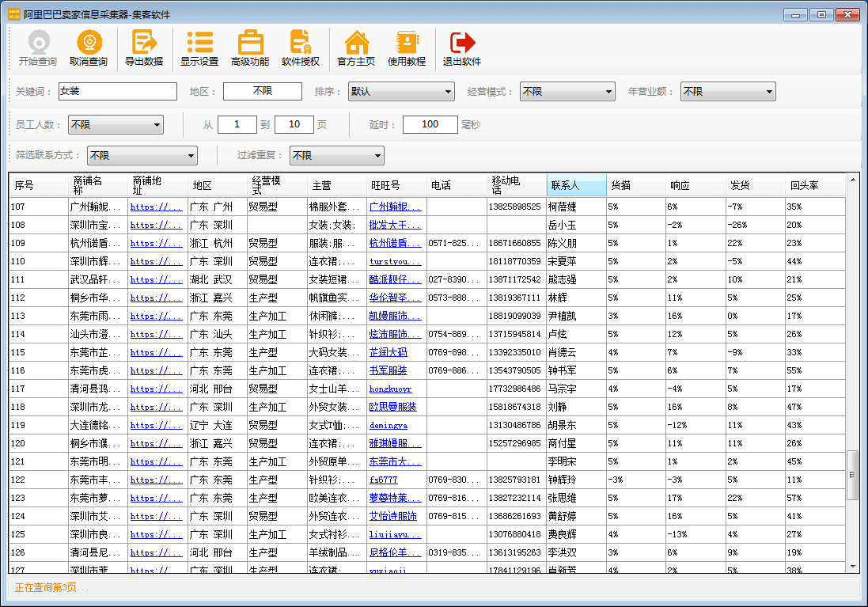
Task: Open the shop link in row 107
Action: tap(156, 207)
